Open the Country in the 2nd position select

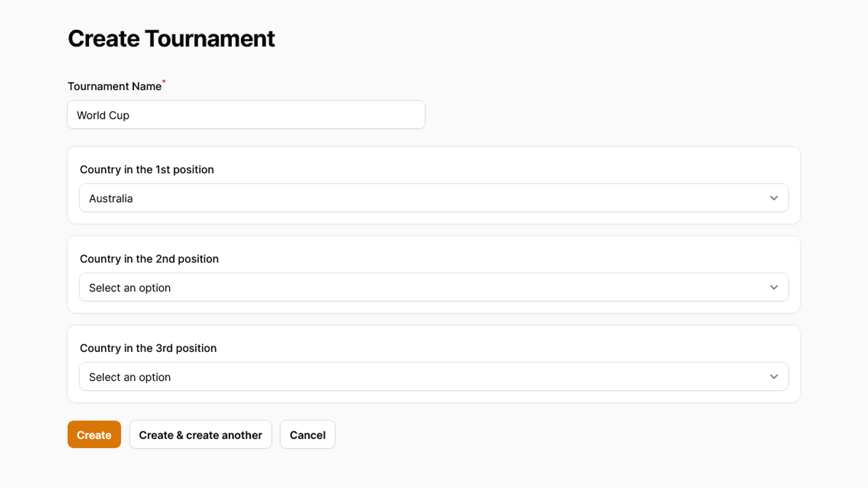point(434,287)
